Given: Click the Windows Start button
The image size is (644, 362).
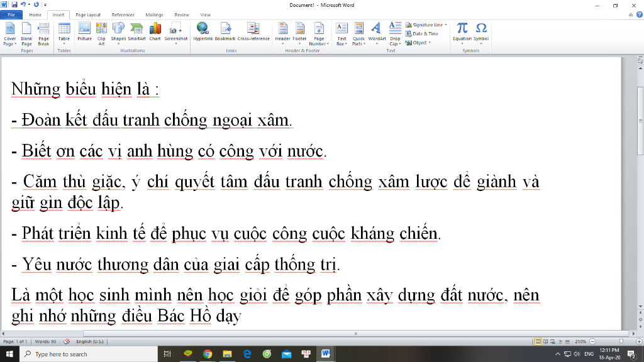Looking at the screenshot, I should (x=9, y=354).
